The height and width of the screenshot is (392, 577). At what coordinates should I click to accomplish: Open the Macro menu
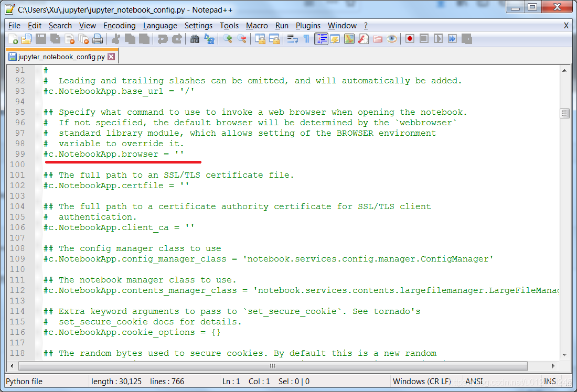[257, 26]
